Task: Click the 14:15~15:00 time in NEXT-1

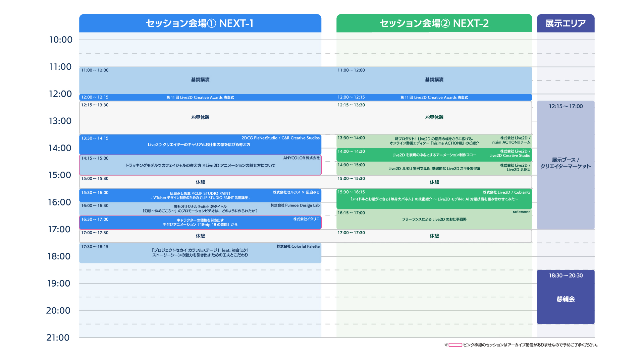Action: click(95, 158)
